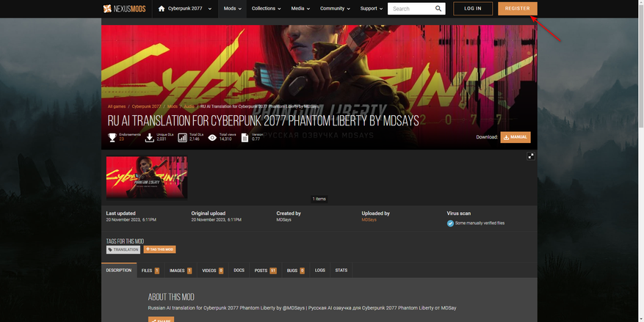
Task: Click the ABOUT THIS MOD heading
Action: (x=171, y=297)
